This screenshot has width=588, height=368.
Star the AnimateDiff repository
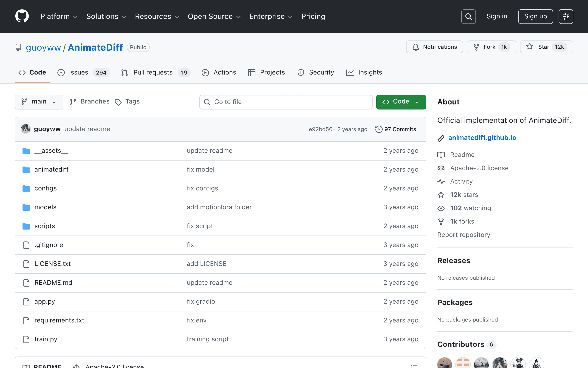click(x=546, y=47)
